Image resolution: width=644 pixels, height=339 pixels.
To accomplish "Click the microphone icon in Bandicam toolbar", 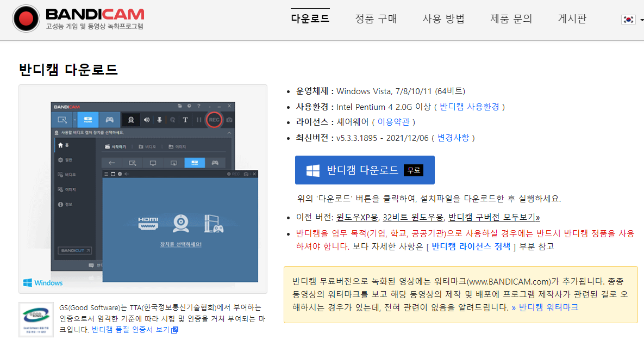I will (x=159, y=120).
